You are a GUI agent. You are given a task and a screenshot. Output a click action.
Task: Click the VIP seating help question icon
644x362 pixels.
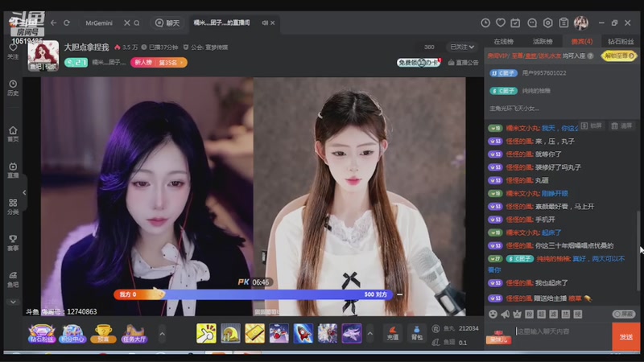tap(590, 56)
